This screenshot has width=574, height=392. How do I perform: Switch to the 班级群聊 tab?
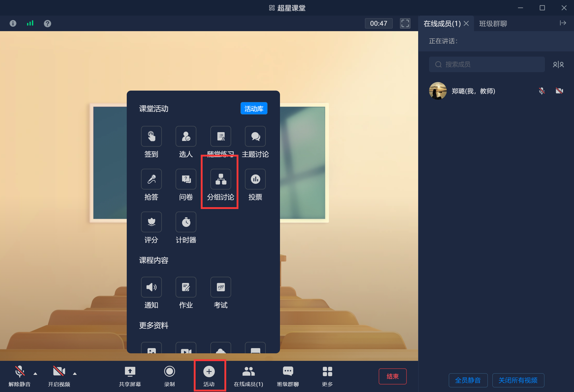(493, 24)
